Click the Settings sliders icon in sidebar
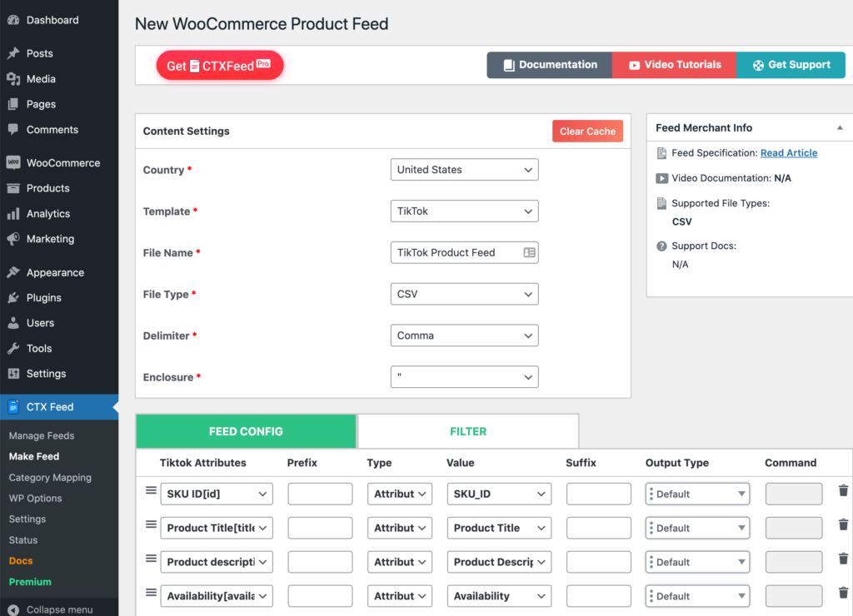This screenshot has width=853, height=616. [13, 374]
